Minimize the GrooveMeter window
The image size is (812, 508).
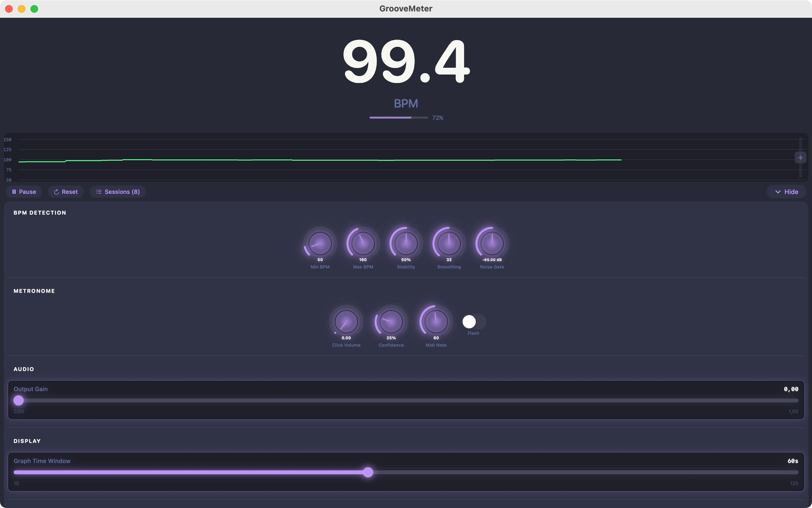point(22,9)
